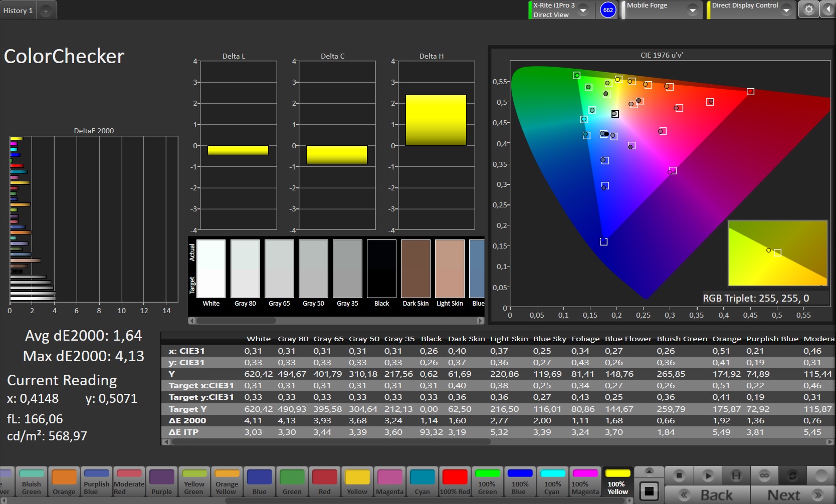
Task: Click the left arrow beside the gear icon
Action: [x=827, y=10]
